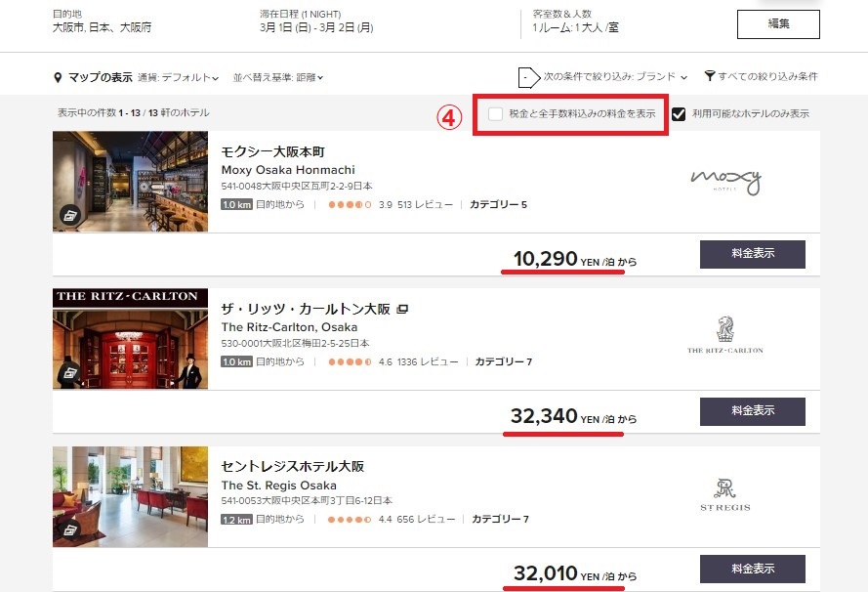868x592 pixels.
Task: Click the Moxy star rating circles
Action: (x=350, y=205)
